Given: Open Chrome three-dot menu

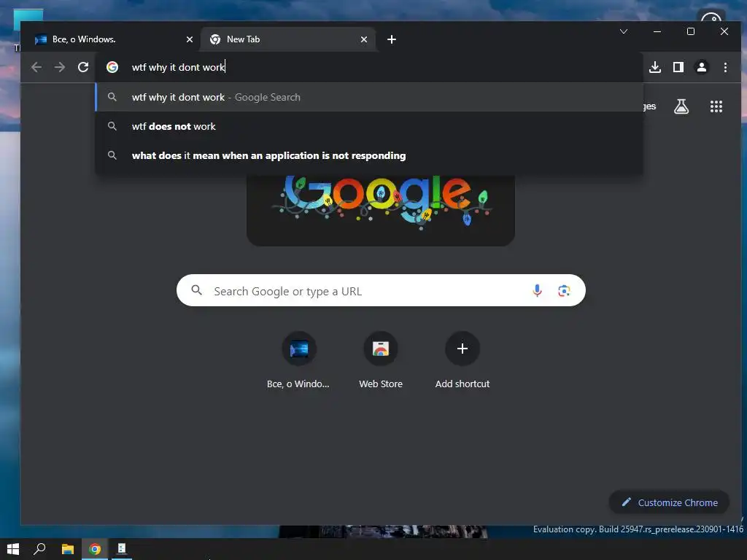Looking at the screenshot, I should pos(725,67).
